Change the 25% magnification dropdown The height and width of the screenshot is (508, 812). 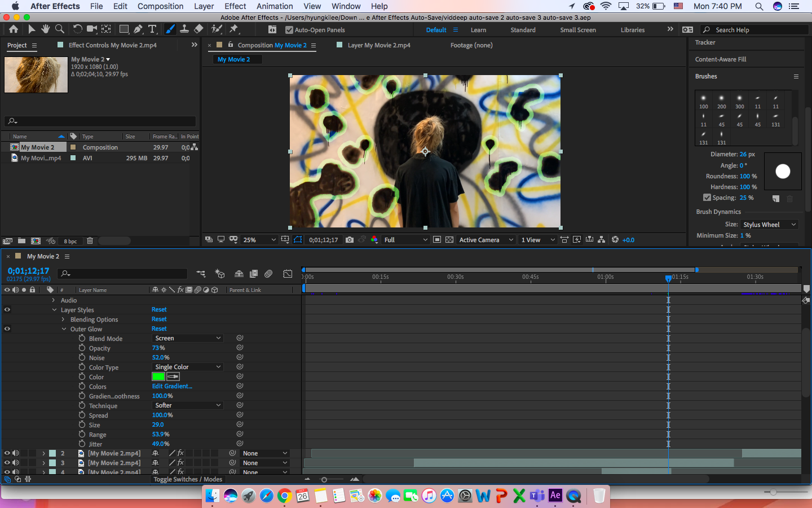coord(259,239)
